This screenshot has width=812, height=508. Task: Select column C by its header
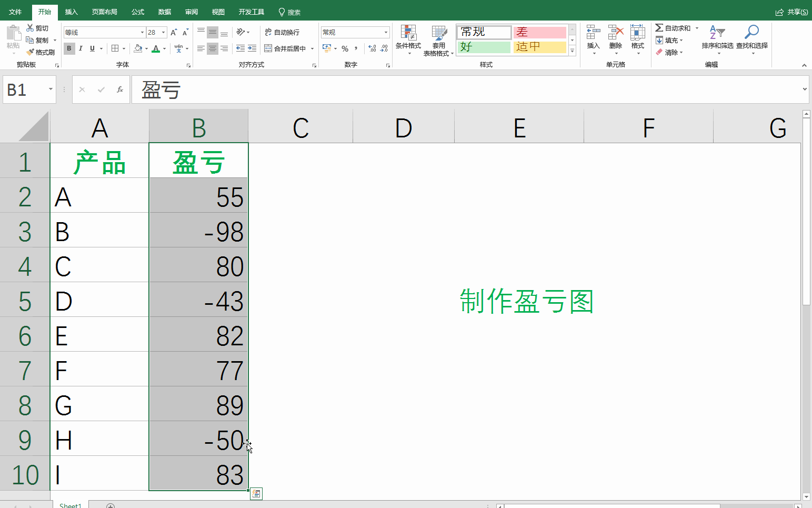(300, 127)
